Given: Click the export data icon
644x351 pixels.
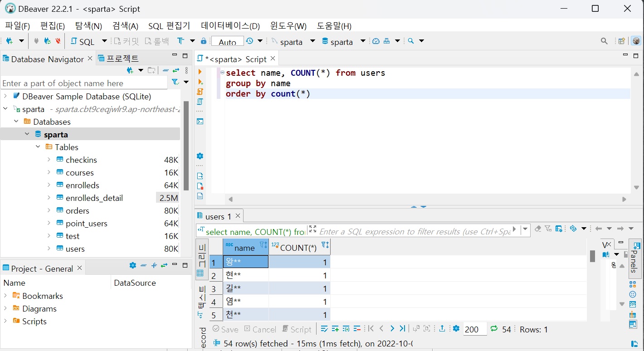Looking at the screenshot, I should (442, 328).
